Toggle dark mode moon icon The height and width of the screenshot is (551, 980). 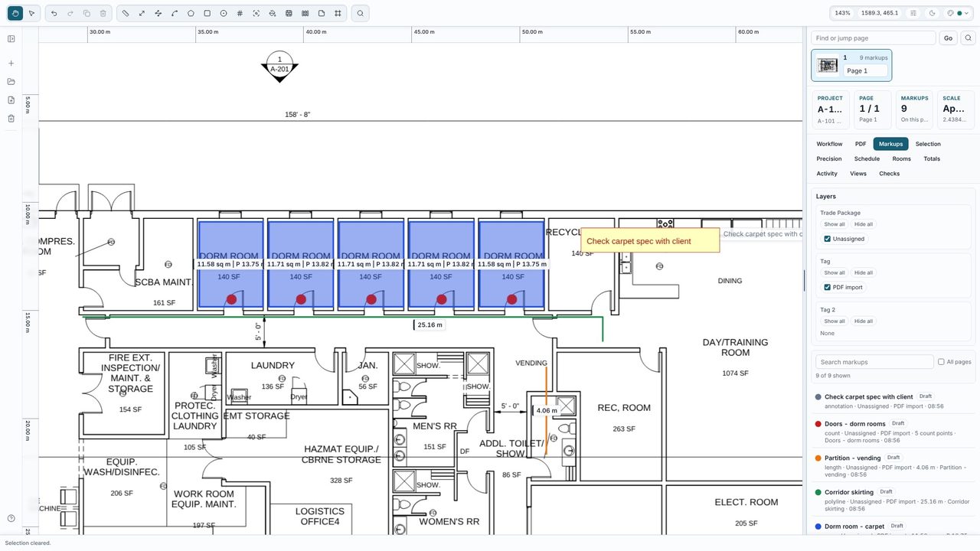932,13
